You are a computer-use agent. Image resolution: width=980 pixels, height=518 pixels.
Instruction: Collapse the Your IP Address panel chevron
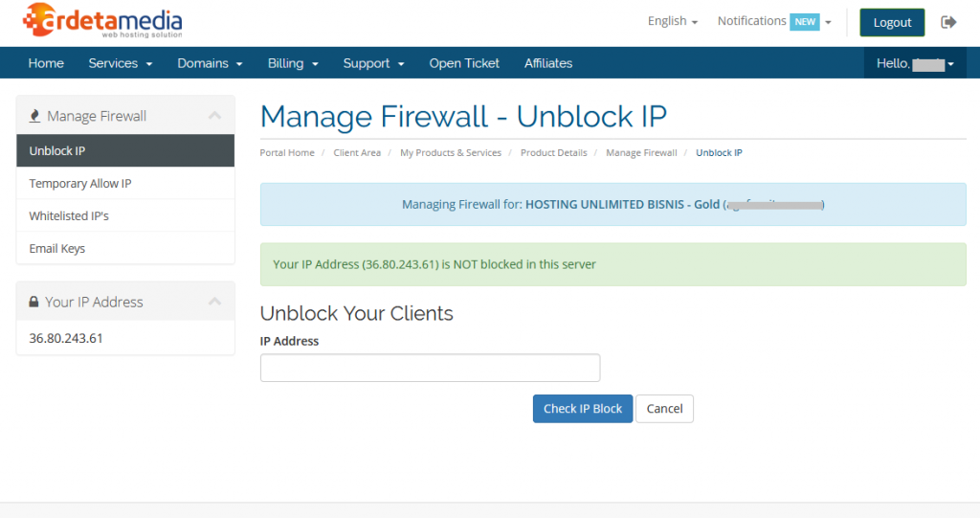click(214, 302)
